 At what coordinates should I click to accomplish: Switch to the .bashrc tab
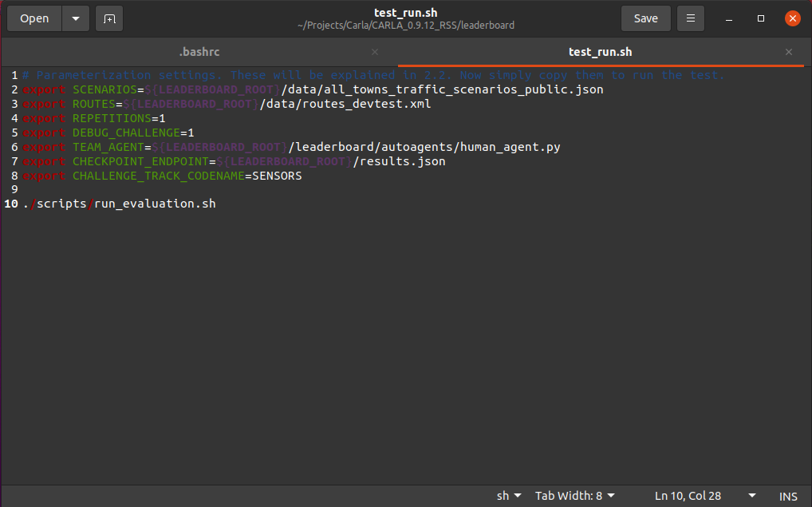click(x=199, y=51)
